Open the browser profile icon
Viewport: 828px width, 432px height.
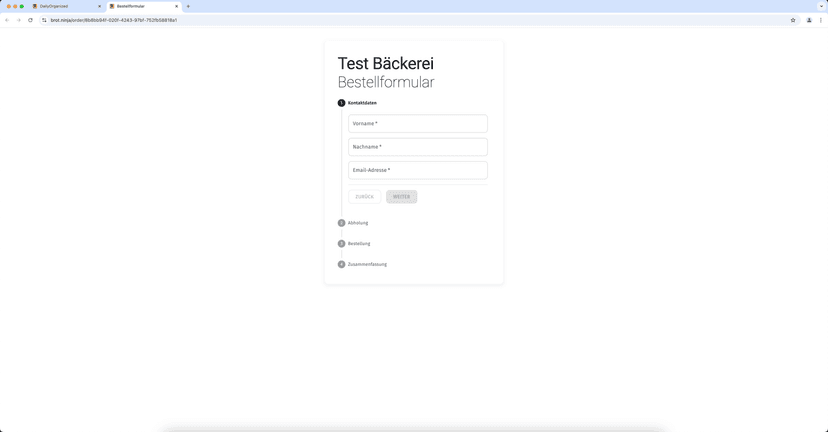tap(809, 20)
